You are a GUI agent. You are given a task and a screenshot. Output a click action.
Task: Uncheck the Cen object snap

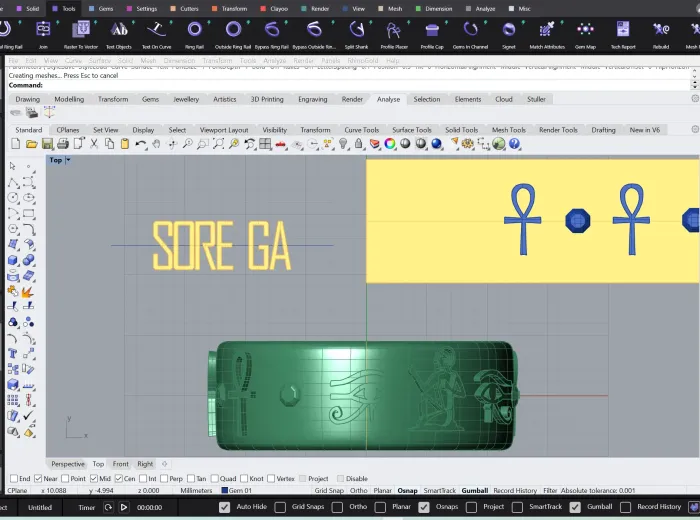pyautogui.click(x=119, y=478)
